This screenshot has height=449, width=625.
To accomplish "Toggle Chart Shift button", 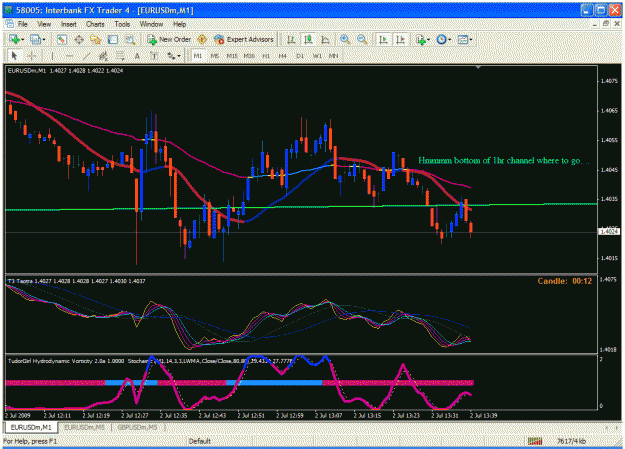I will [x=400, y=39].
